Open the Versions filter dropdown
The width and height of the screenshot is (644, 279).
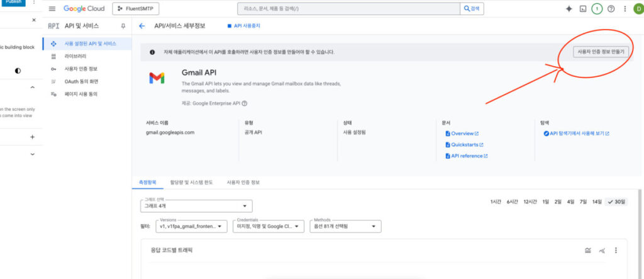(192, 226)
